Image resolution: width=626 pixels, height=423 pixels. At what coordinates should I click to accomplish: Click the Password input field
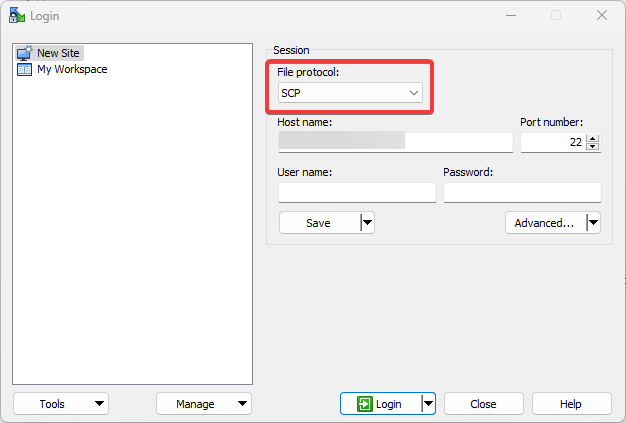coord(522,192)
